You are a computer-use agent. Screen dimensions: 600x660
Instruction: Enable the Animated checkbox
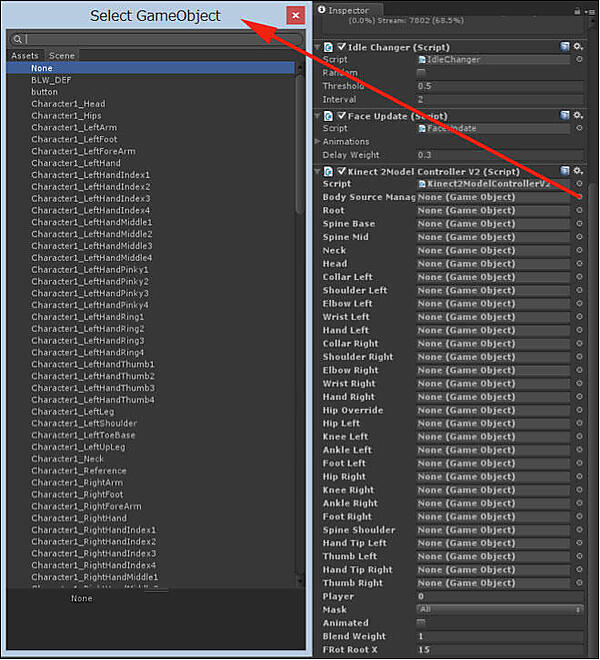click(421, 623)
